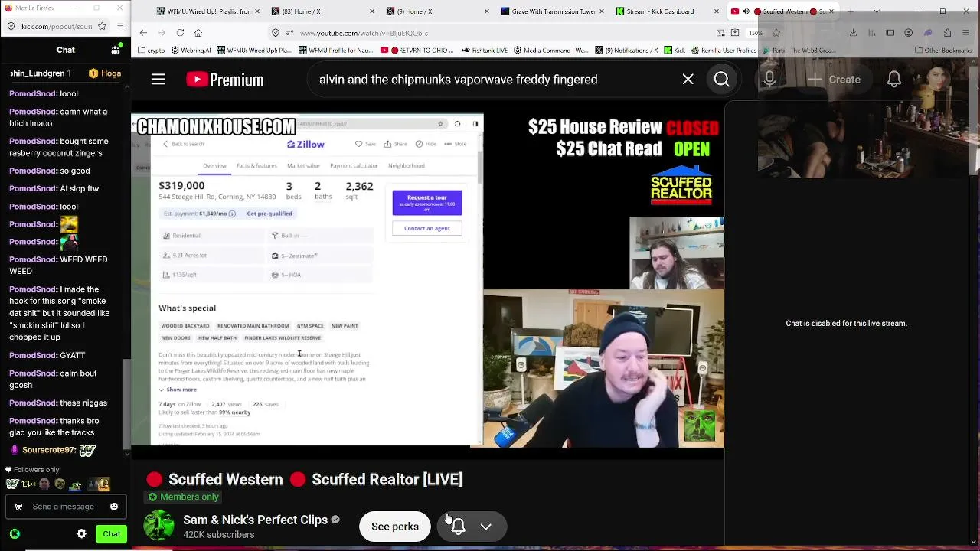The image size is (980, 551).
Task: Open the YouTube account avatar menu
Action: tap(938, 80)
